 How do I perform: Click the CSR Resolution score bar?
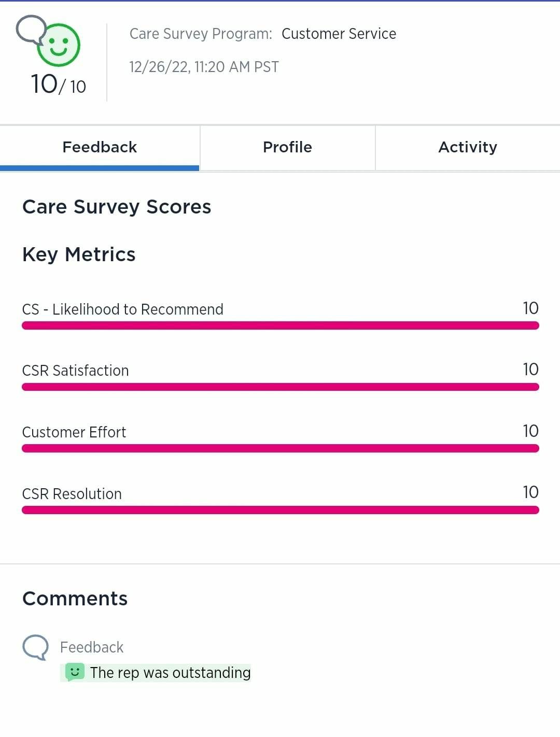click(280, 510)
